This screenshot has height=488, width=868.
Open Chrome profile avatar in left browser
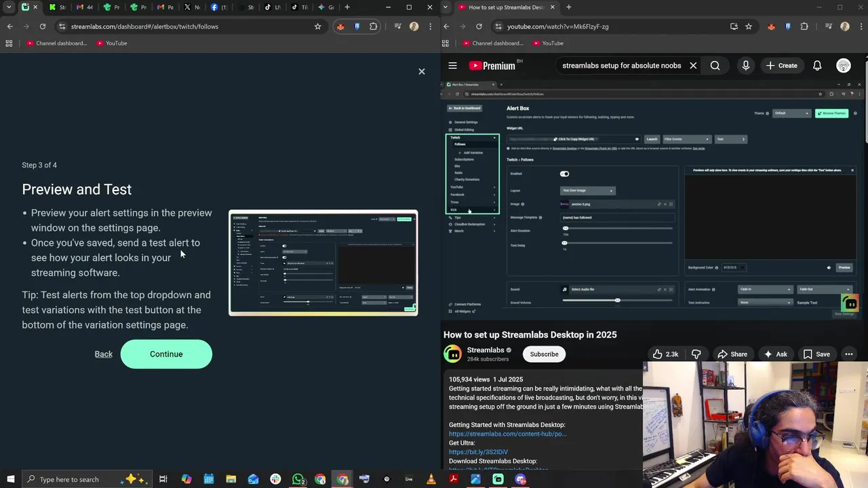pos(414,26)
